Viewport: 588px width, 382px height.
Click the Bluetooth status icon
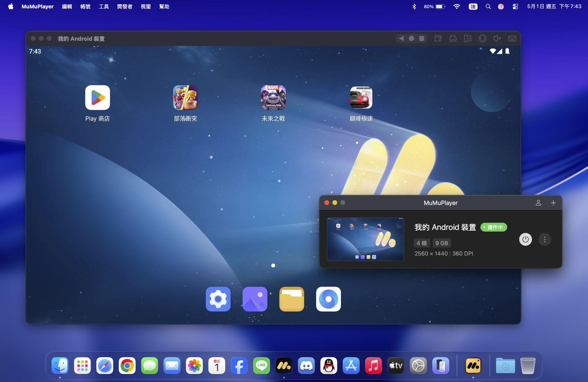pos(414,6)
